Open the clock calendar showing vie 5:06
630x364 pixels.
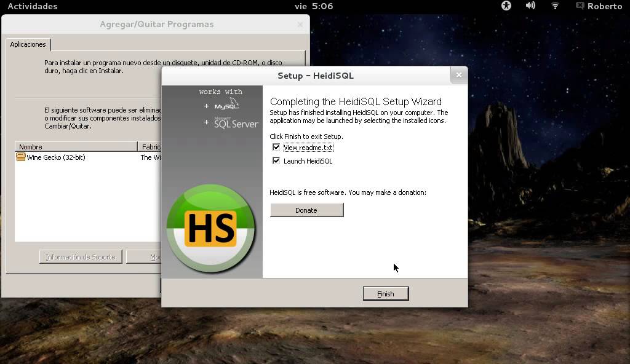(x=314, y=6)
